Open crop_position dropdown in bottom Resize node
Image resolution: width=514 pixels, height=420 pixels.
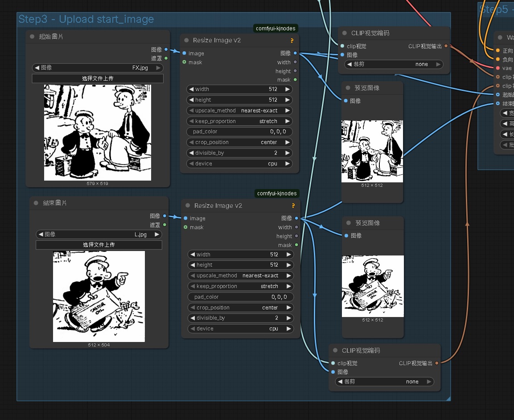coord(241,308)
